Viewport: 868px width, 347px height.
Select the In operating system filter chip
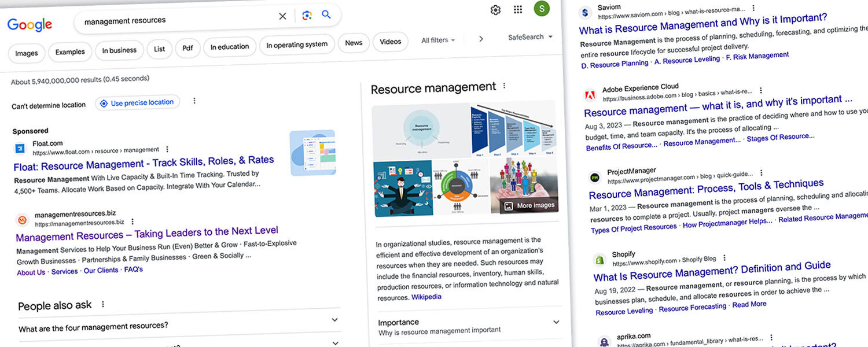[x=297, y=45]
